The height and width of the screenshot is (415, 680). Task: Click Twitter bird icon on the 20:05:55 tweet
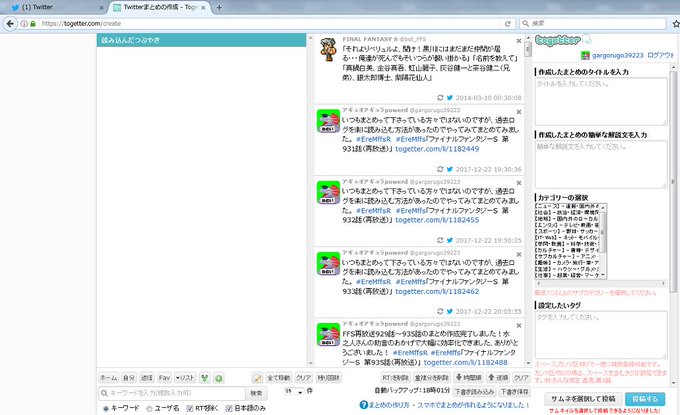coord(450,311)
